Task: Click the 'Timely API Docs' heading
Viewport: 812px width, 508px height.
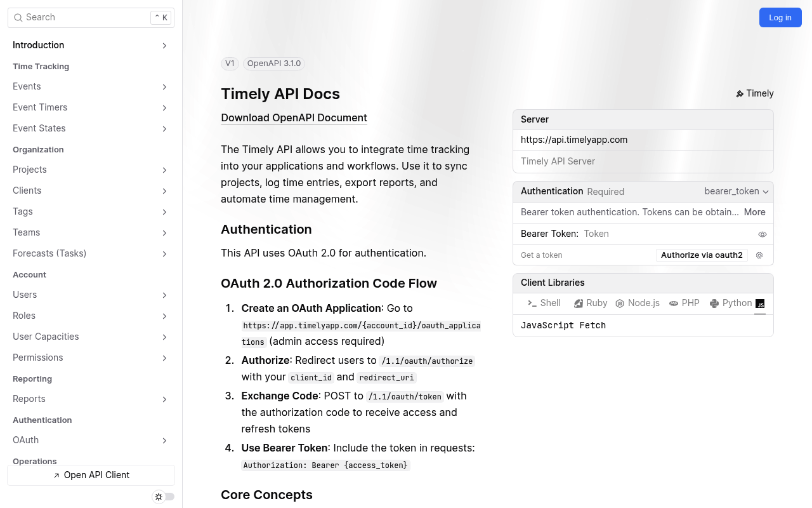Action: [x=280, y=94]
